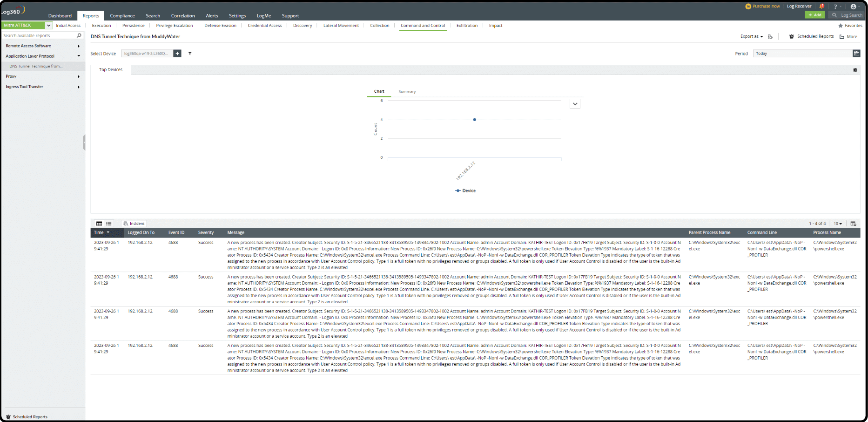
Task: Click the Incident icon button
Action: pyautogui.click(x=134, y=224)
